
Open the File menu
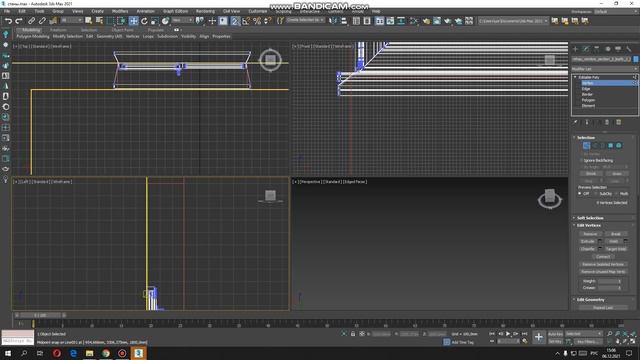click(x=7, y=11)
